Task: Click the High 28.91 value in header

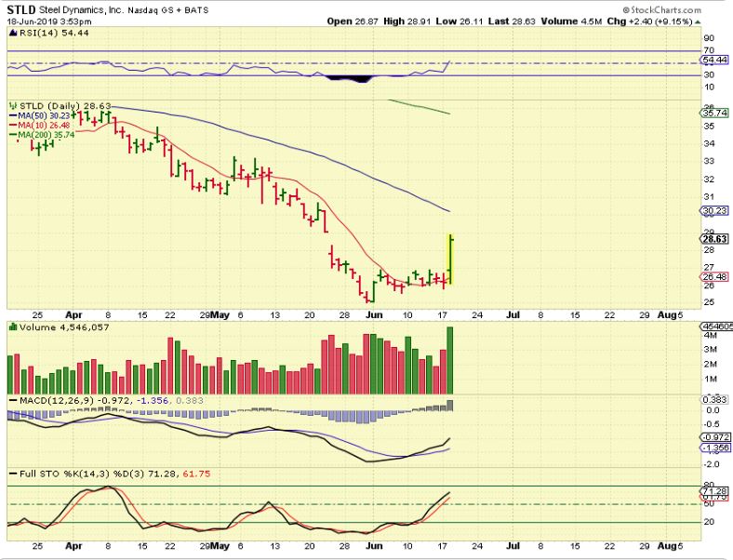Action: [x=406, y=21]
